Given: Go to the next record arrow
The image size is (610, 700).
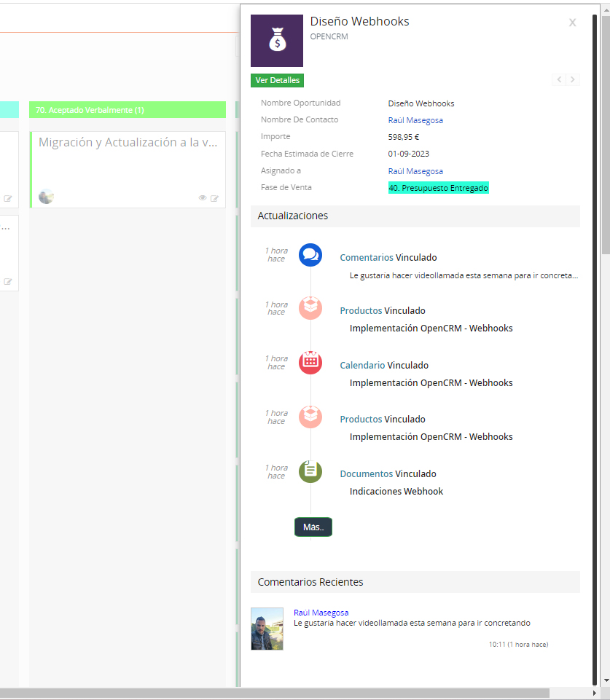Looking at the screenshot, I should (x=573, y=80).
